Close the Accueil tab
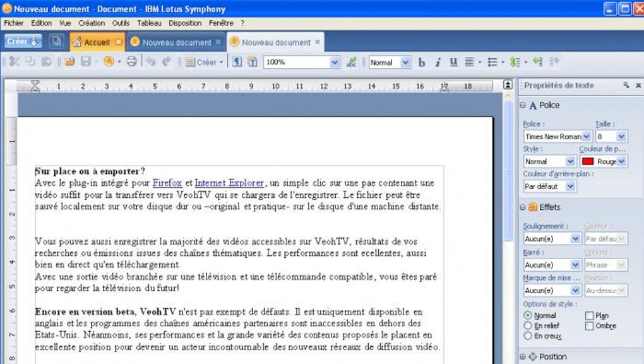644x364 pixels. click(x=119, y=42)
